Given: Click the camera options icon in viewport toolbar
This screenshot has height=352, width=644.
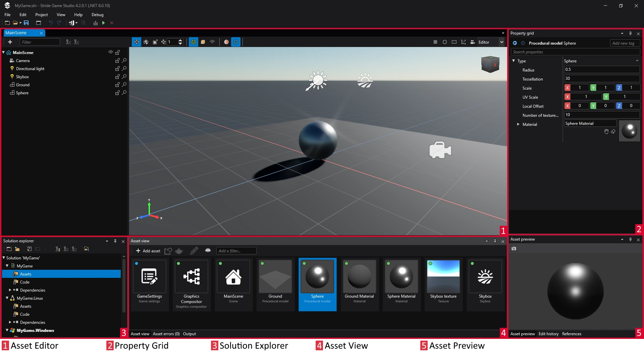Looking at the screenshot, I should (472, 42).
